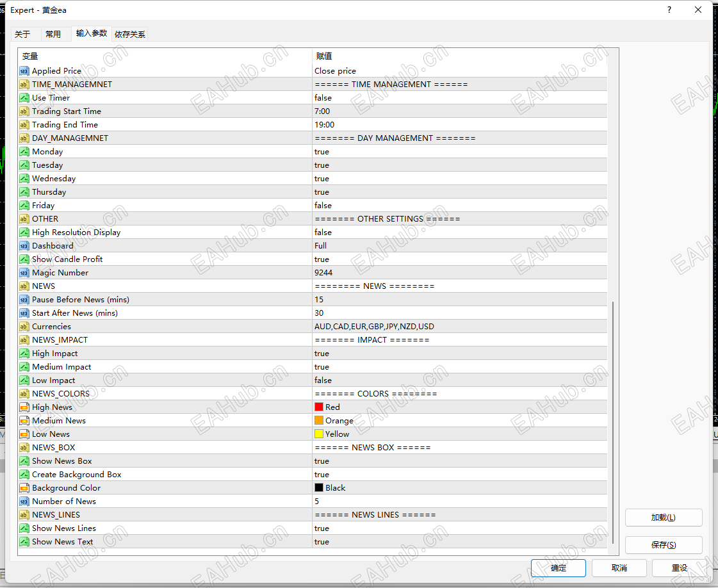Screen dimensions: 718x588
Task: Click the color icon beside High News
Action: coord(24,407)
